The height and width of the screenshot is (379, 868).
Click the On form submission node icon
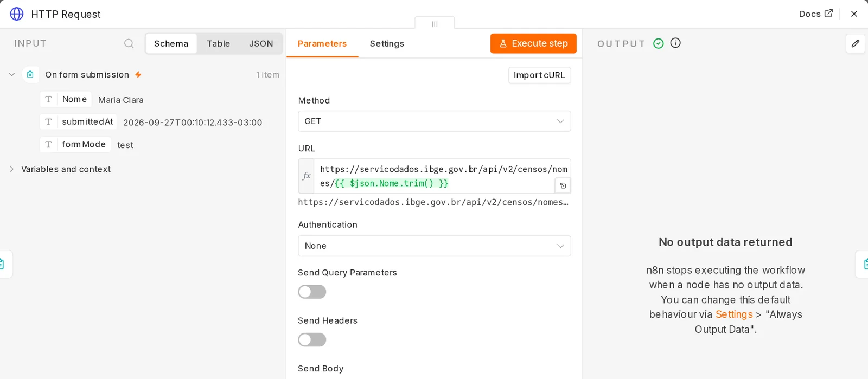click(30, 74)
